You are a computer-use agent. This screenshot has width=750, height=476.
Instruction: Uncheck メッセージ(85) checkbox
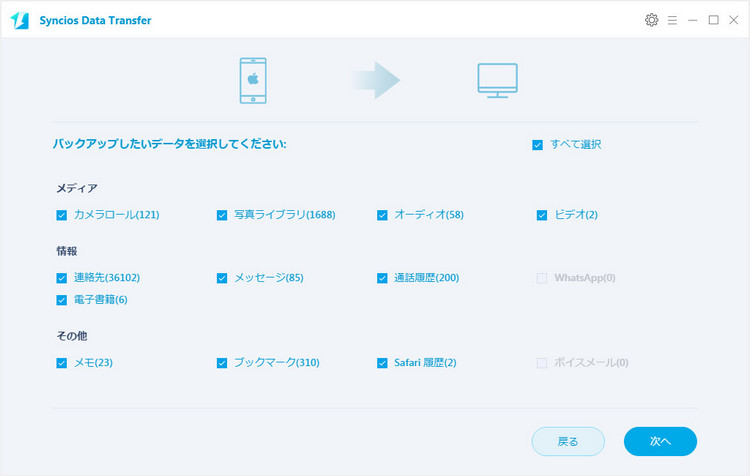[x=222, y=278]
